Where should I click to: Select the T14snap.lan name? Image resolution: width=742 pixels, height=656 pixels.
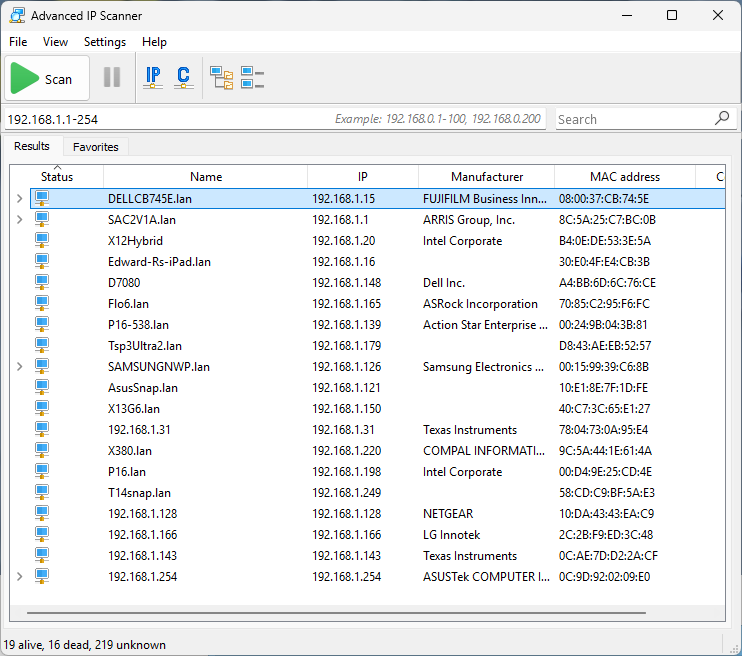[139, 493]
